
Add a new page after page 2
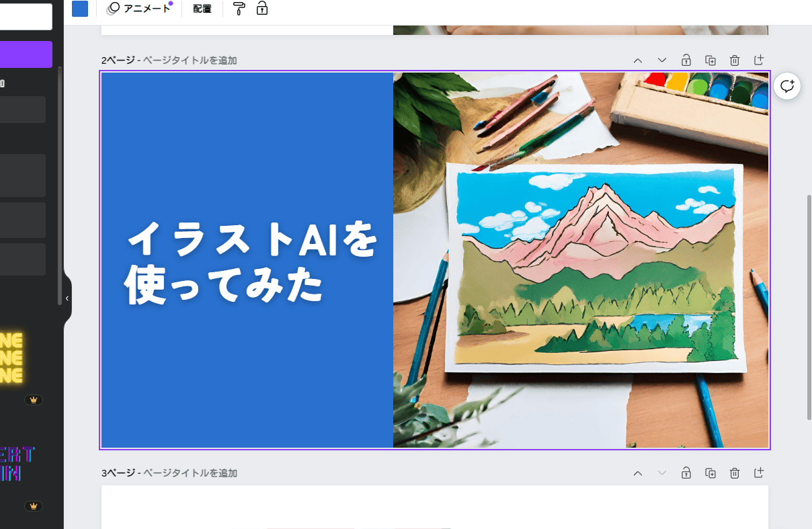[x=759, y=60]
